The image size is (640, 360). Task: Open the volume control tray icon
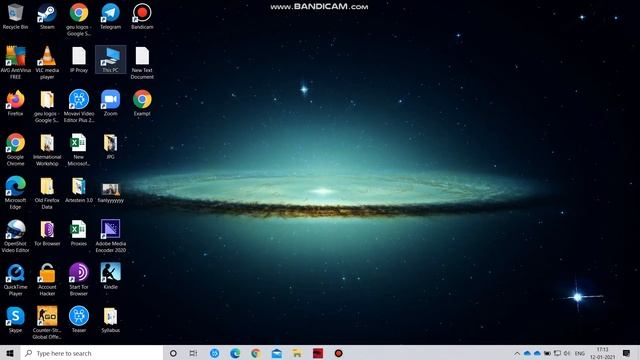pos(567,353)
